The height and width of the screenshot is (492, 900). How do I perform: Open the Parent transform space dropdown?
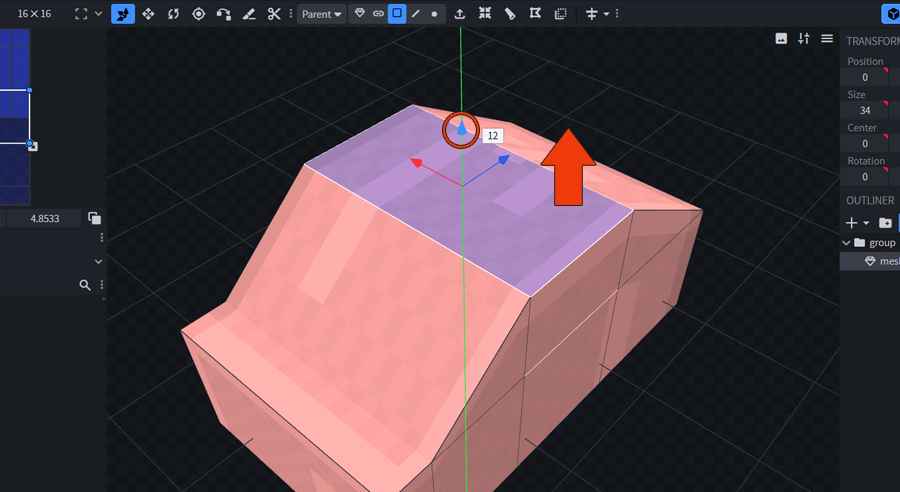pyautogui.click(x=322, y=14)
